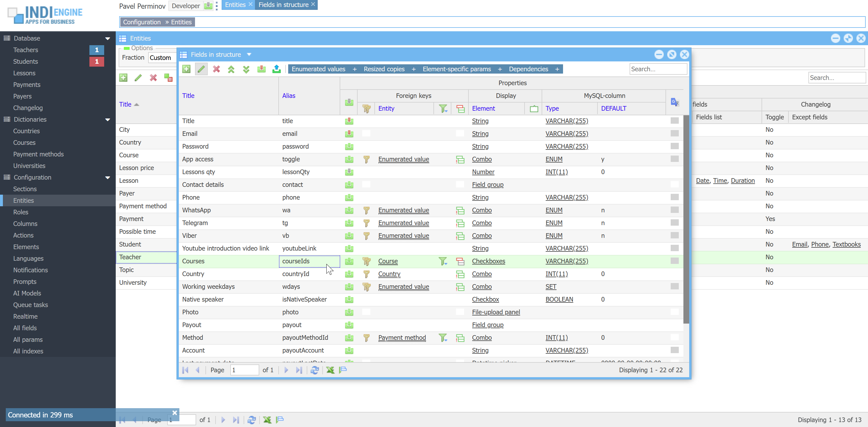The width and height of the screenshot is (868, 427).
Task: Click Excel export icon in Fields paging bar
Action: click(330, 370)
